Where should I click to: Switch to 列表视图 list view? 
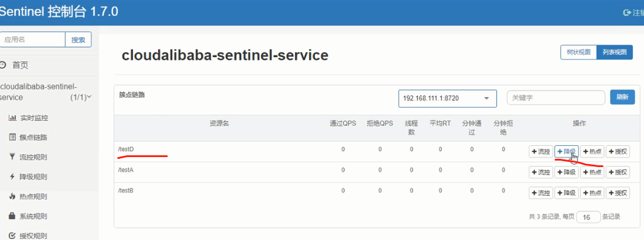click(615, 52)
